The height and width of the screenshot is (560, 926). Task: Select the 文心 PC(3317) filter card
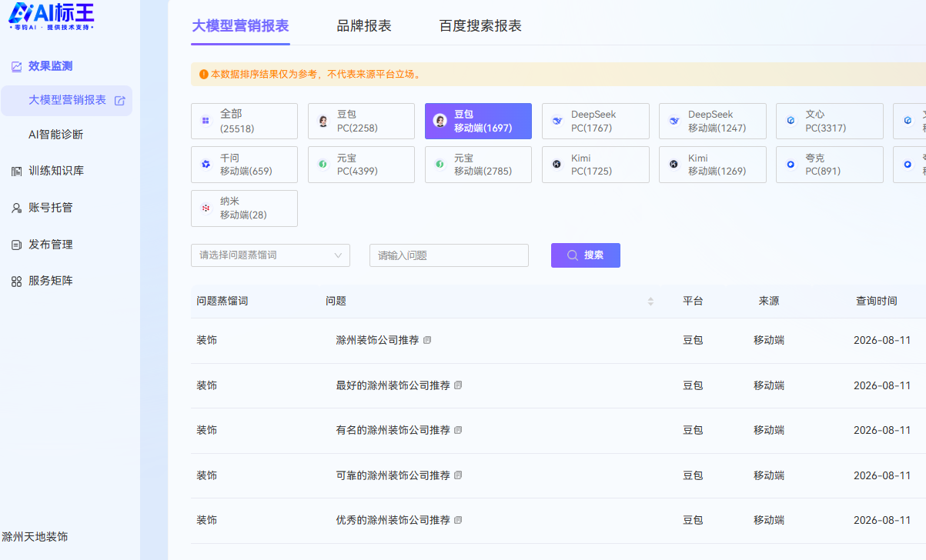[829, 121]
